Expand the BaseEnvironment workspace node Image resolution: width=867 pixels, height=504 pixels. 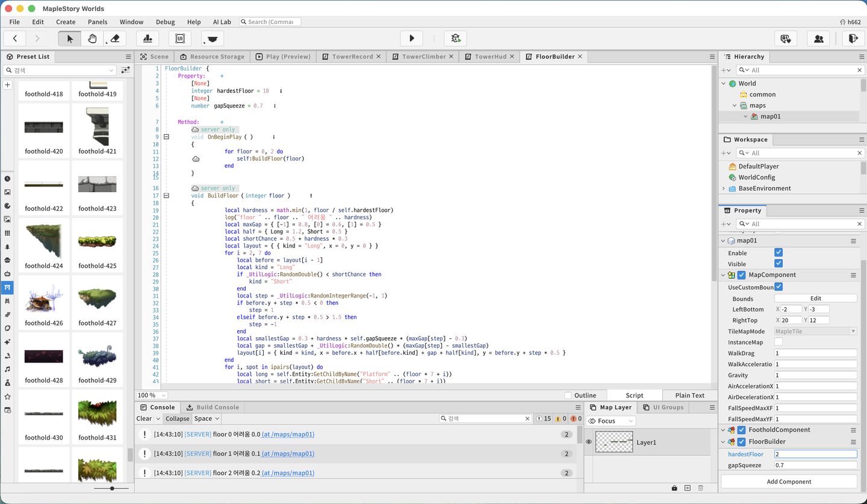click(x=724, y=188)
